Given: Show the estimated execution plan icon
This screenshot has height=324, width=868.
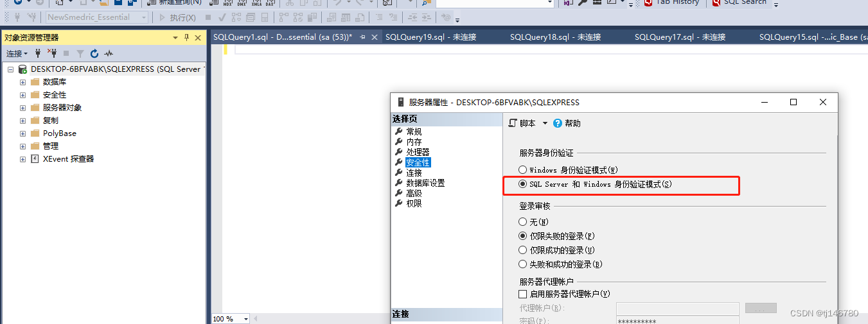Looking at the screenshot, I should coord(236,17).
